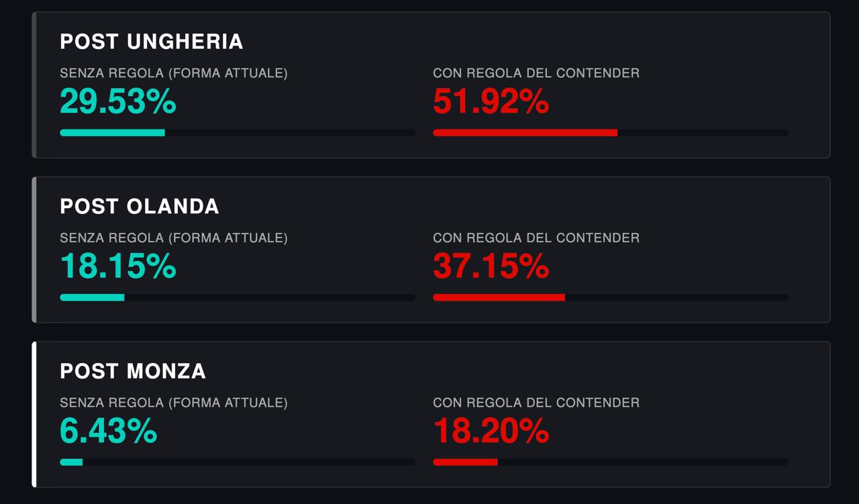Screen dimensions: 859x504
Task: Click the 18.15% teal percentage value
Action: pyautogui.click(x=118, y=266)
